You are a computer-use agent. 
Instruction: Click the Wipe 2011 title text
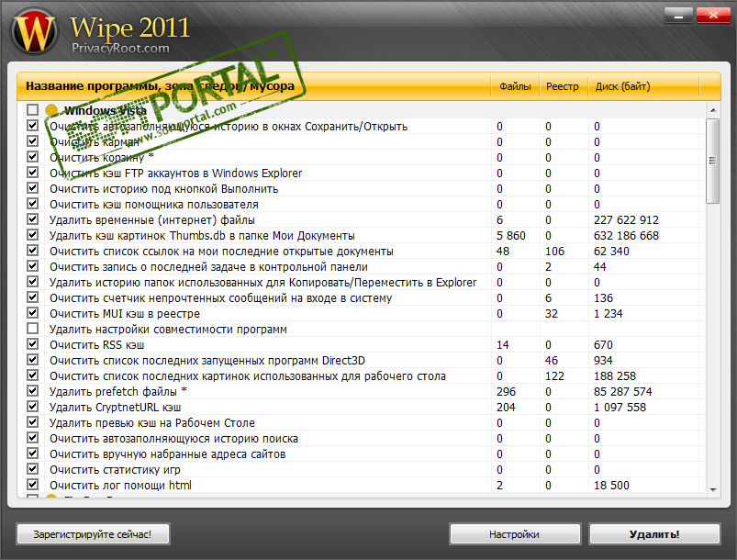pos(129,28)
